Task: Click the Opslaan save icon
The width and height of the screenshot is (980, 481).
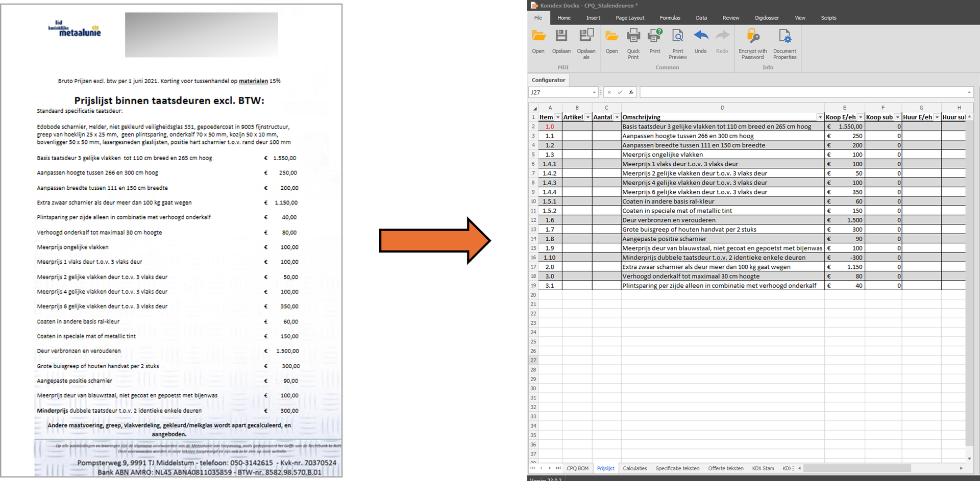Action: pos(561,36)
